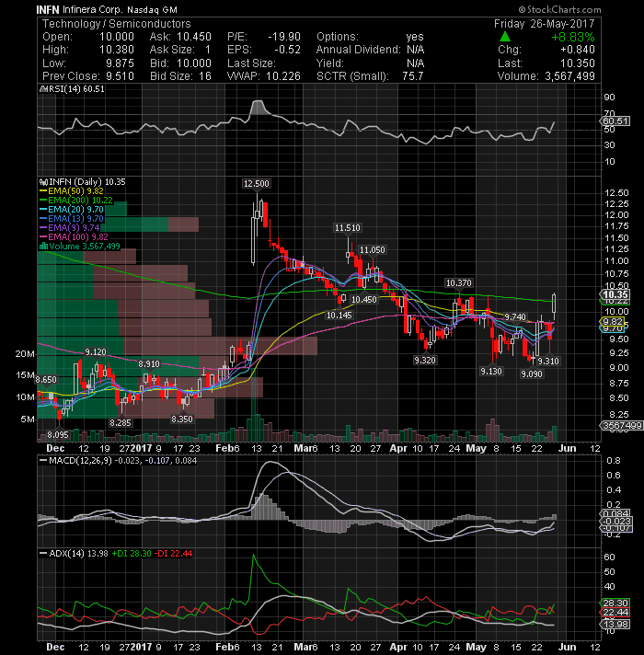Screen dimensions: 644x655
Task: Click the EPS value -0.52
Action: click(x=287, y=50)
